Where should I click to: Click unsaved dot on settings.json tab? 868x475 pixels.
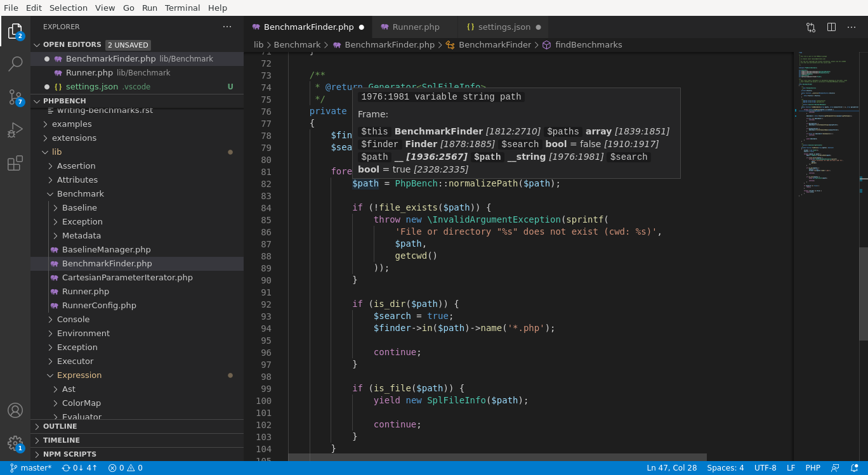click(539, 27)
